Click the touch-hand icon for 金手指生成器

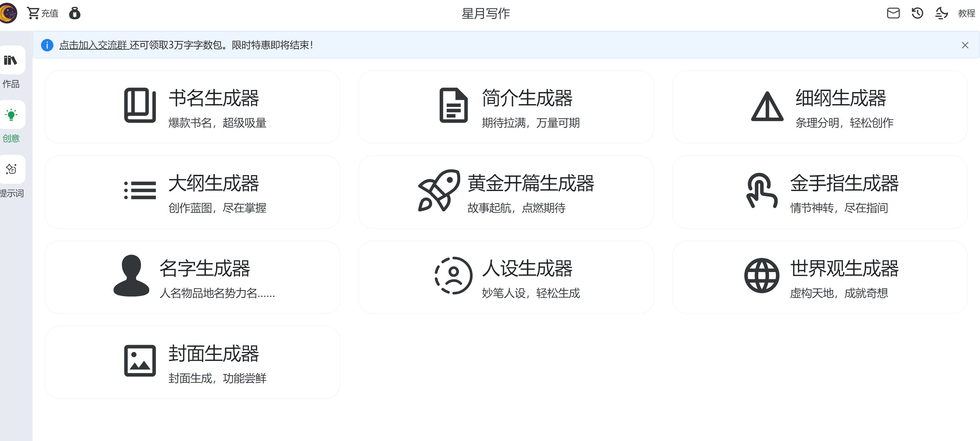click(761, 191)
